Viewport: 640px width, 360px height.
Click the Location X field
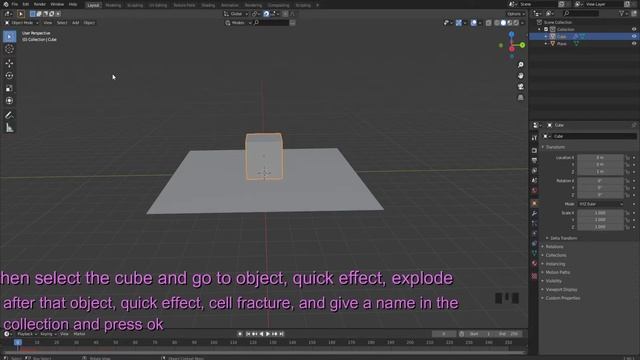click(x=600, y=158)
